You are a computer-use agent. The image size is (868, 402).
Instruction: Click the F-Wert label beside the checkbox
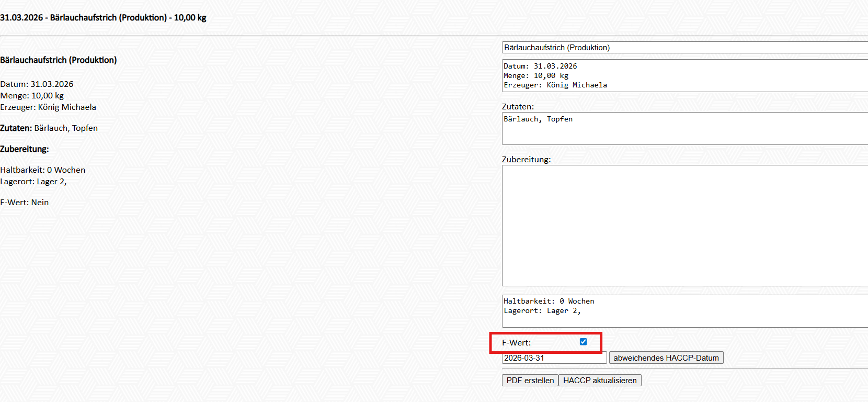click(x=516, y=343)
